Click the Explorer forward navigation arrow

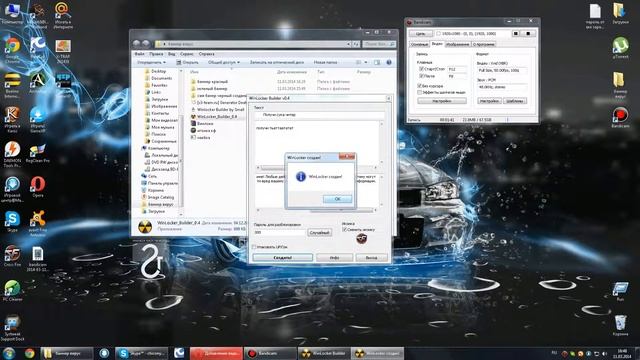pyautogui.click(x=145, y=44)
